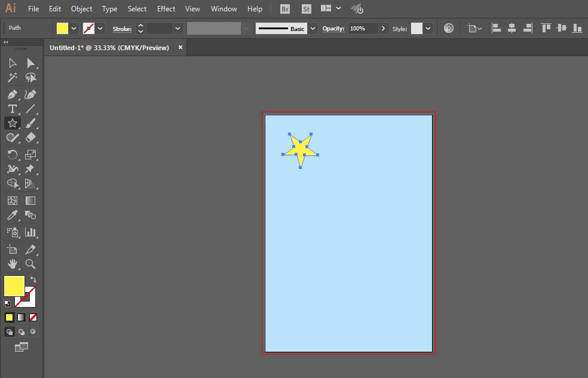Select the Direct Selection tool

pyautogui.click(x=30, y=63)
